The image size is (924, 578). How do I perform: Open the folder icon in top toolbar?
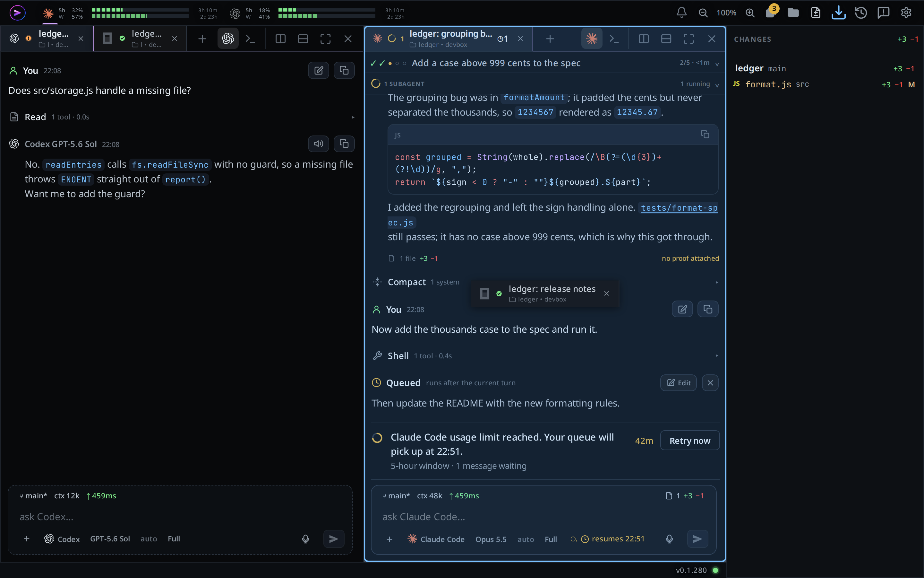pyautogui.click(x=793, y=13)
